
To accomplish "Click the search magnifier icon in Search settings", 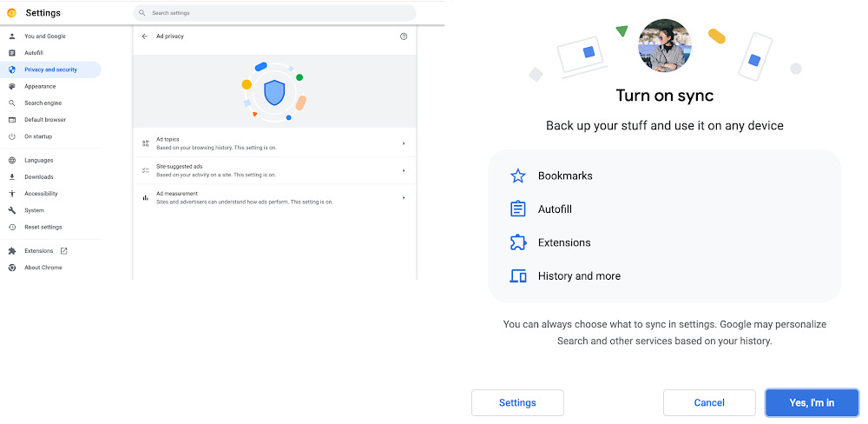I will pos(142,13).
